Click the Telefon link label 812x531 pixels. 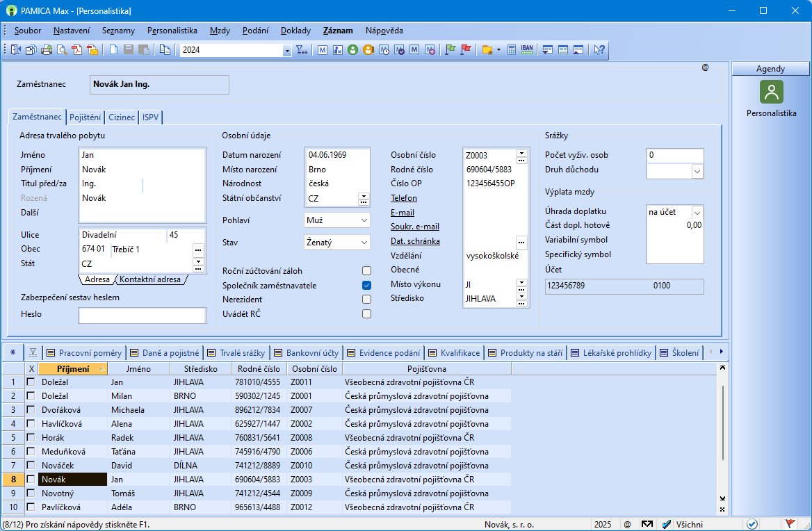pos(404,198)
